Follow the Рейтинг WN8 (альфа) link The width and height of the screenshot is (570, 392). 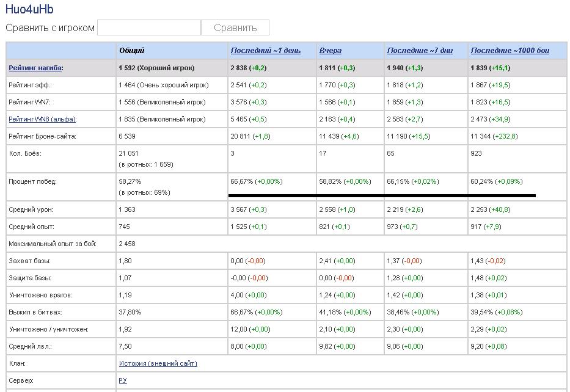[42, 120]
